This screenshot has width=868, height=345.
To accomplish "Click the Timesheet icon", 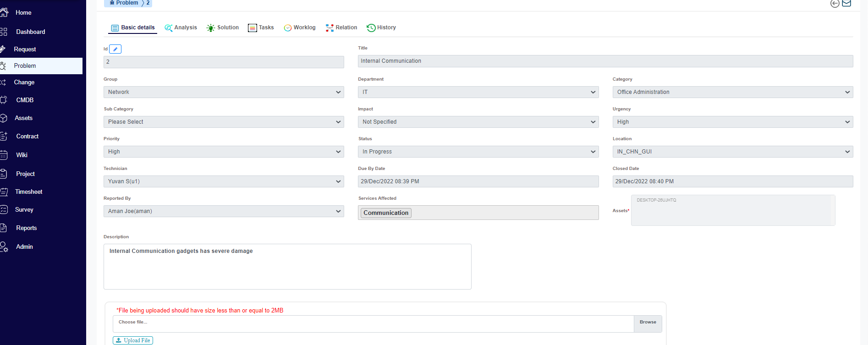I will click(4, 192).
